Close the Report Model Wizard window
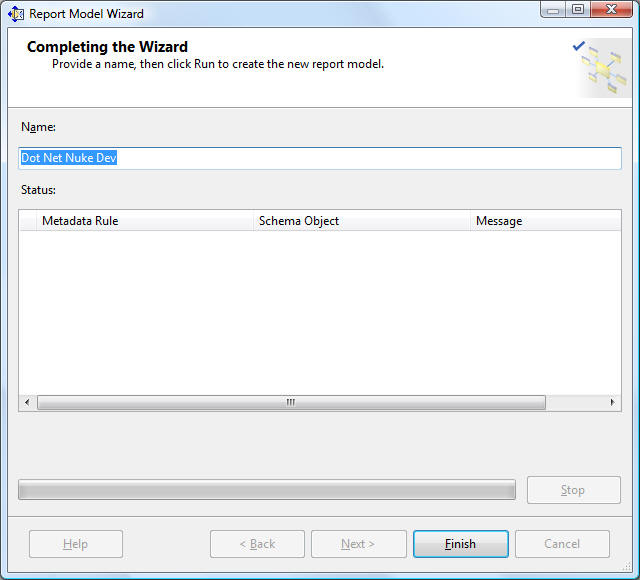The width and height of the screenshot is (640, 580). pyautogui.click(x=611, y=9)
